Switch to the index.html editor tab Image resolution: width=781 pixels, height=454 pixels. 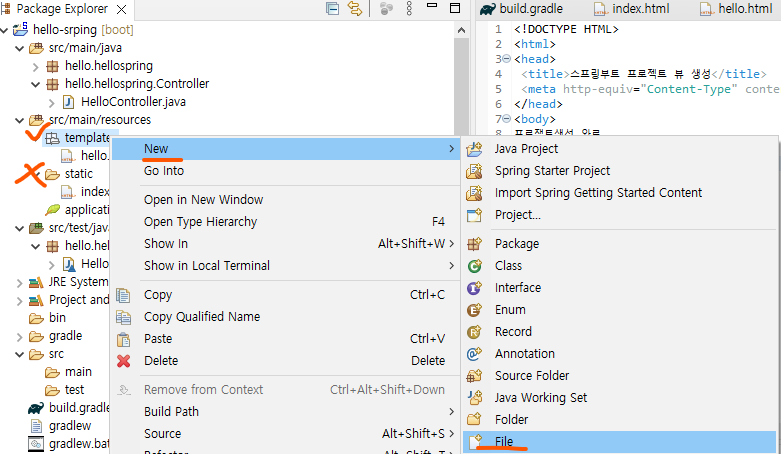coord(632,9)
